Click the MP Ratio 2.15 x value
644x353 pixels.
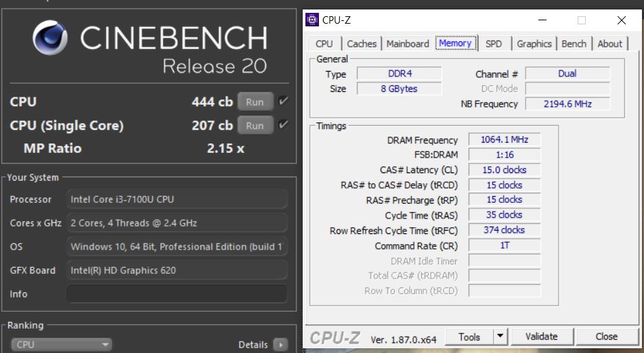point(226,148)
